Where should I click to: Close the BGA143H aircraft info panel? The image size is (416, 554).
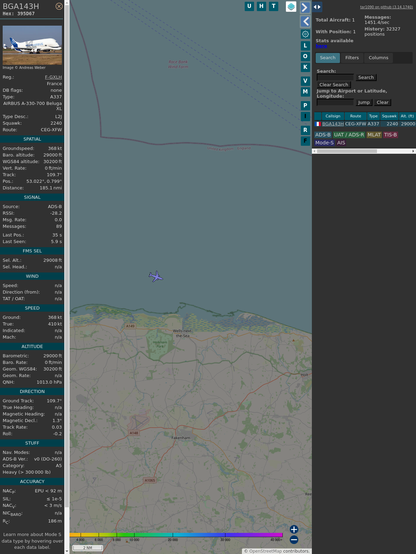point(59,6)
